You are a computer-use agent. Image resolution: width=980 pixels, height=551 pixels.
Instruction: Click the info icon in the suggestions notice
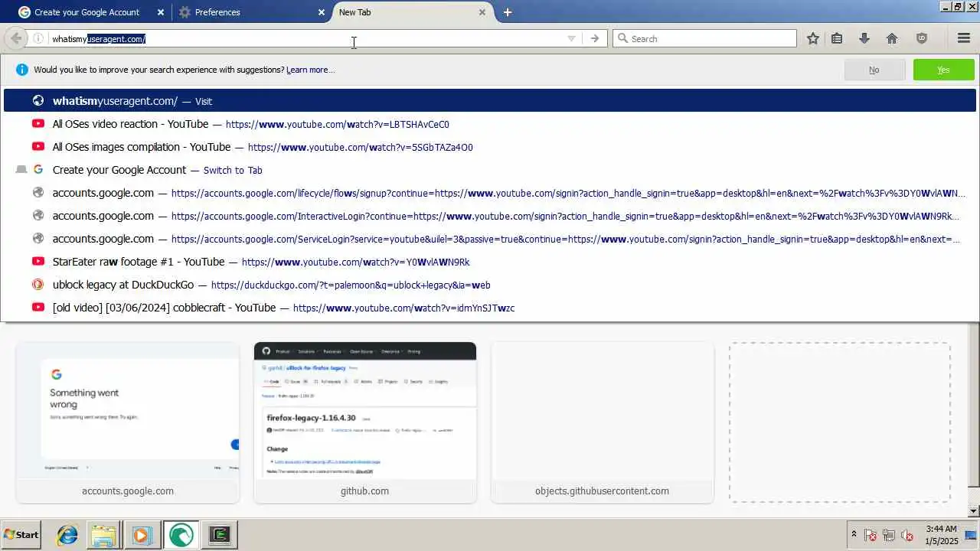[21, 70]
